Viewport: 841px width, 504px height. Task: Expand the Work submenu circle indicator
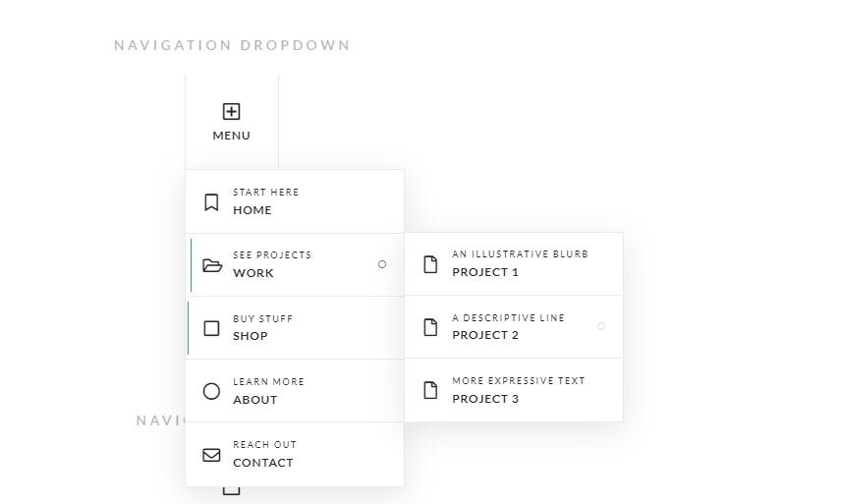pyautogui.click(x=382, y=264)
